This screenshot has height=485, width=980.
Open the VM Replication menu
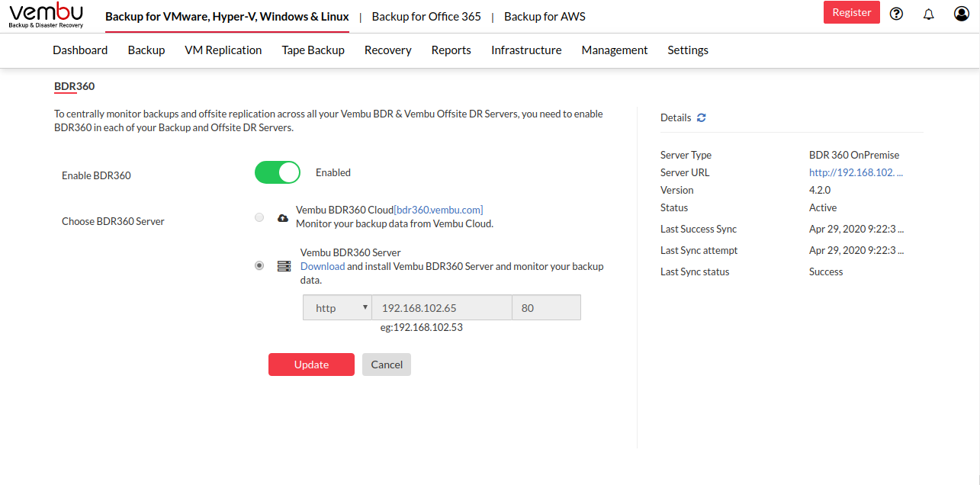(223, 50)
